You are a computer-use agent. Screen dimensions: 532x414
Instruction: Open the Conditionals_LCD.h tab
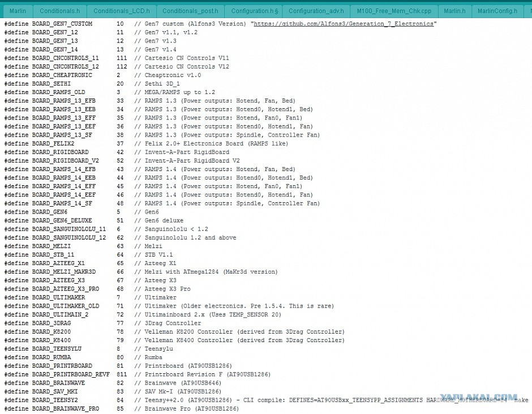[x=122, y=11]
